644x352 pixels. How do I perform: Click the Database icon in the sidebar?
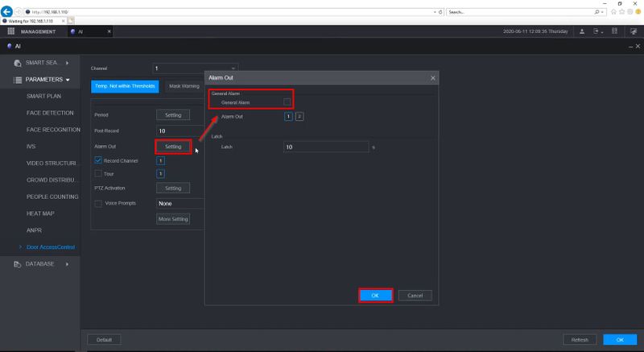[x=17, y=264]
